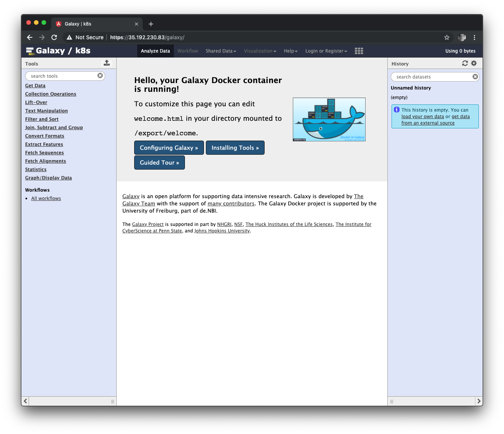Click the Not Secure warning icon
Viewport: 504px width, 434px height.
[69, 37]
